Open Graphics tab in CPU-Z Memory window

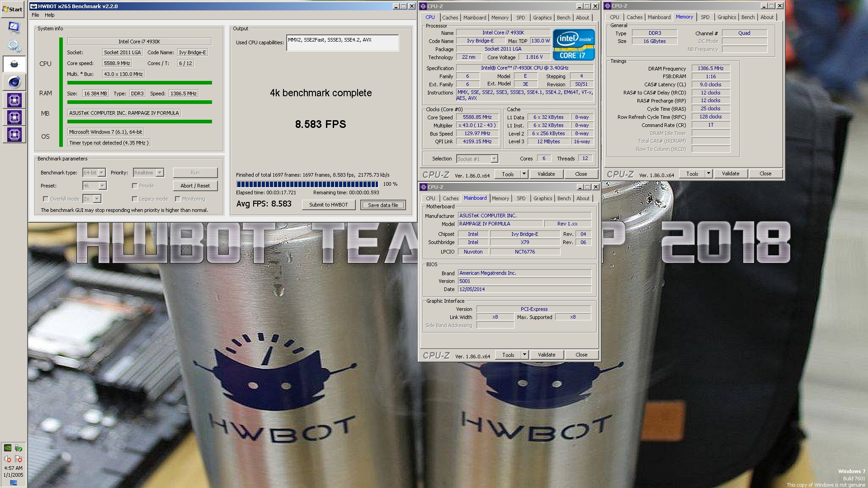[x=726, y=17]
